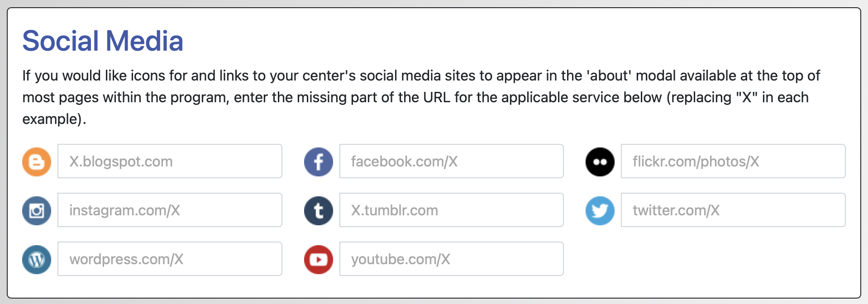The width and height of the screenshot is (868, 304).
Task: Focus the X.tumblr.com text field
Action: pos(451,210)
